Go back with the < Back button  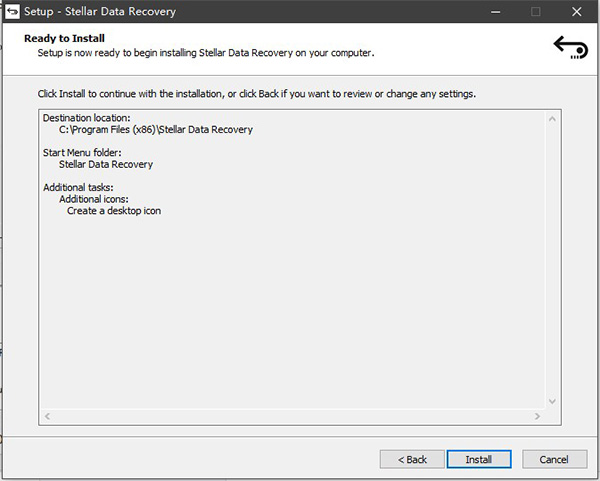tap(412, 459)
